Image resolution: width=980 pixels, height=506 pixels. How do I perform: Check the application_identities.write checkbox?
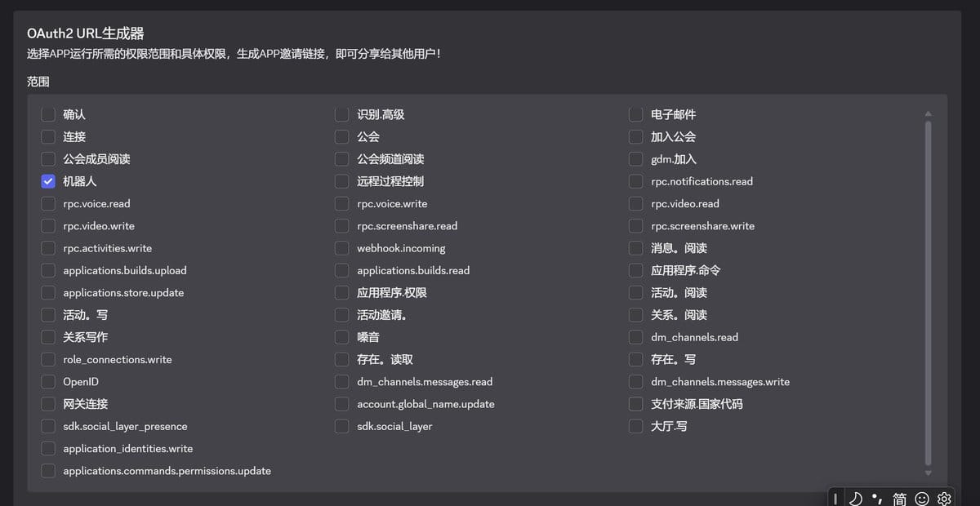(48, 448)
